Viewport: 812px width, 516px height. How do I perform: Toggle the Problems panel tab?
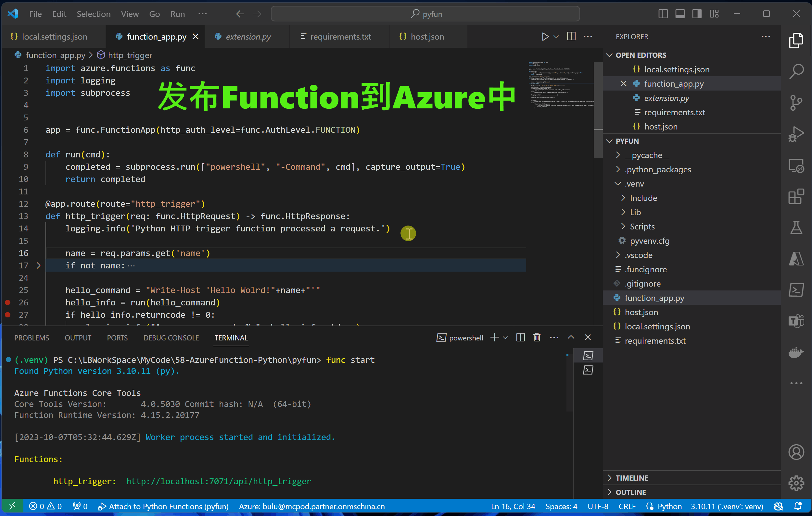coord(32,338)
